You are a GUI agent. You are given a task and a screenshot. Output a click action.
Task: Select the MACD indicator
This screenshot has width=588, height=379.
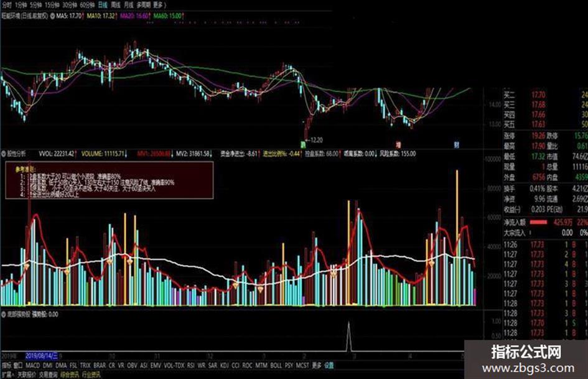[32, 365]
